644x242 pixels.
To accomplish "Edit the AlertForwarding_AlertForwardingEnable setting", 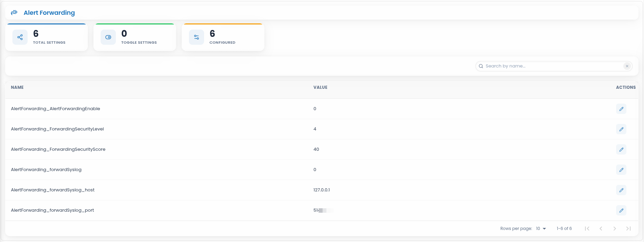I will coord(621,109).
